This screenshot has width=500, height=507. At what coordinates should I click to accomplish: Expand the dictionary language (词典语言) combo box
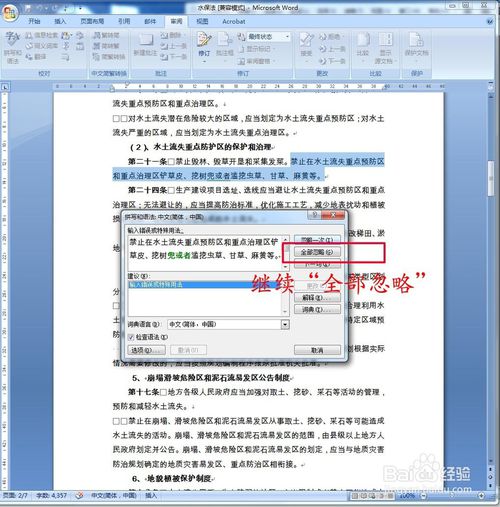pos(285,324)
